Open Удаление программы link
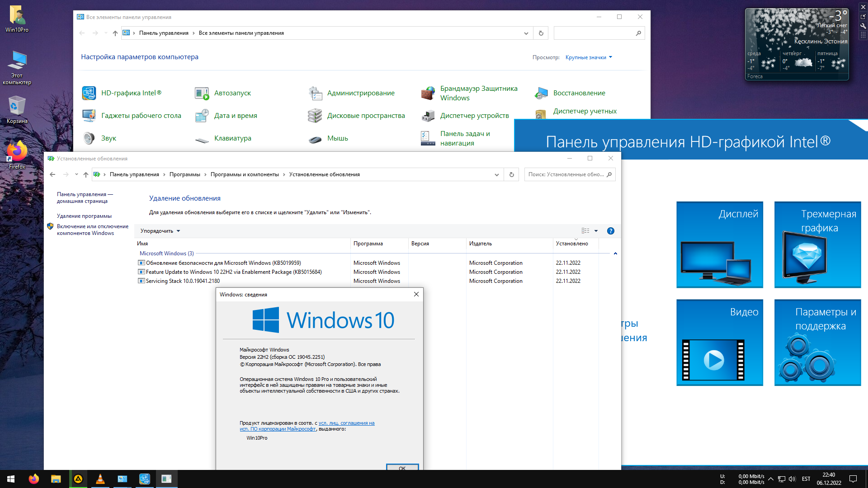Viewport: 868px width, 488px height. 84,216
